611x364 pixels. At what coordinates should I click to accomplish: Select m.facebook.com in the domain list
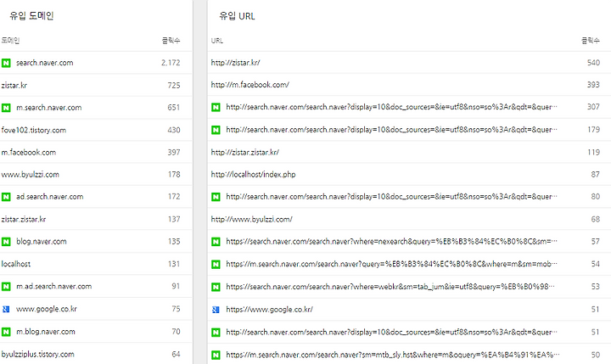coord(29,153)
